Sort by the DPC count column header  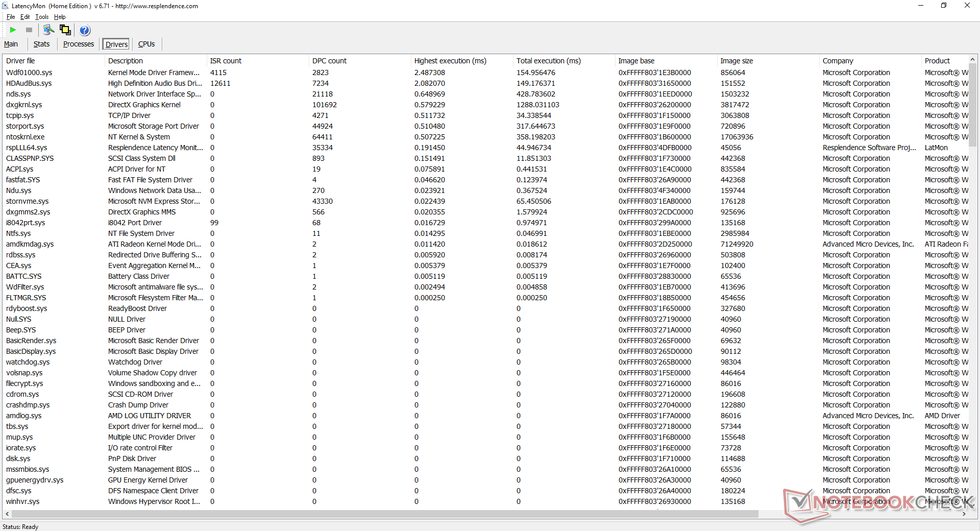[360, 61]
